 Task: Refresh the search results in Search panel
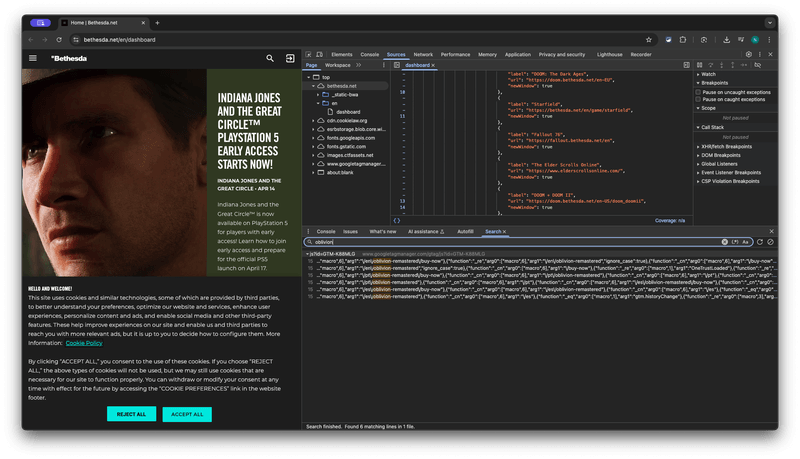[x=759, y=242]
